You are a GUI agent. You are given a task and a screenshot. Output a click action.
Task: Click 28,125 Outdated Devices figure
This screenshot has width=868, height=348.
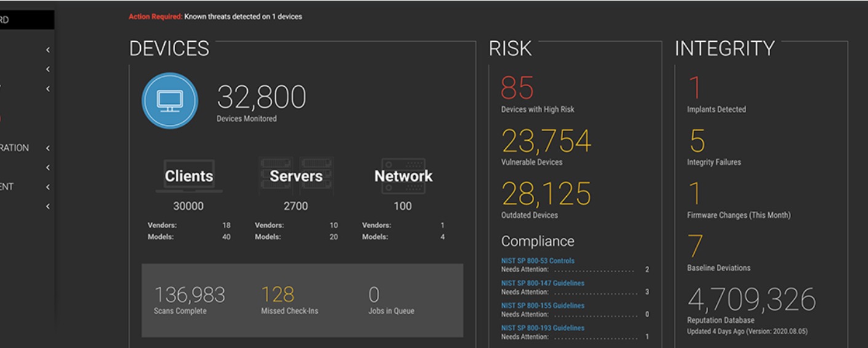point(546,194)
